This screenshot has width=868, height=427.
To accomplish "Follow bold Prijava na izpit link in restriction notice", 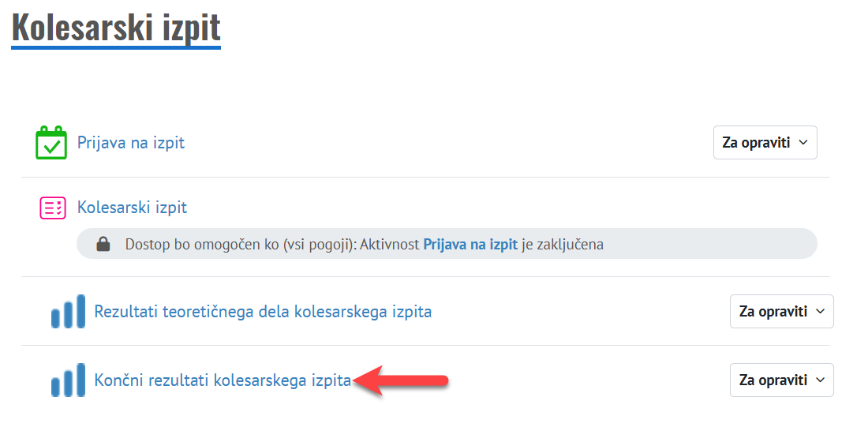I will (470, 245).
